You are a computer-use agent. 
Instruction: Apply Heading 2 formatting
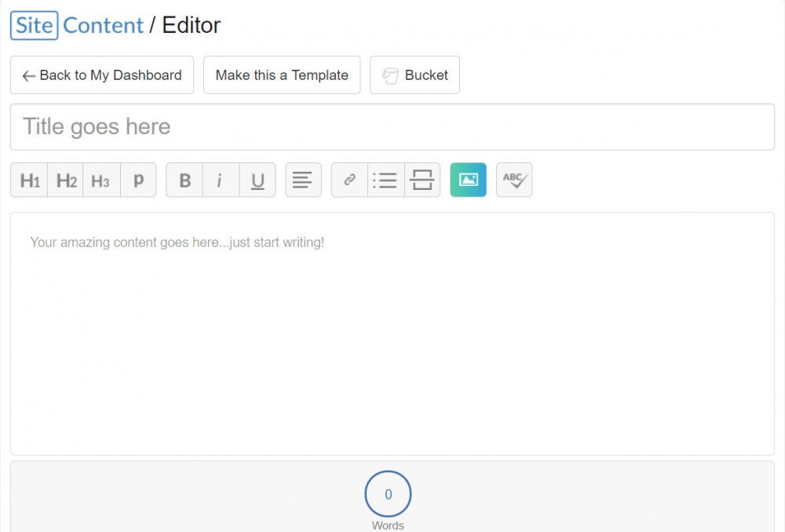pos(65,180)
